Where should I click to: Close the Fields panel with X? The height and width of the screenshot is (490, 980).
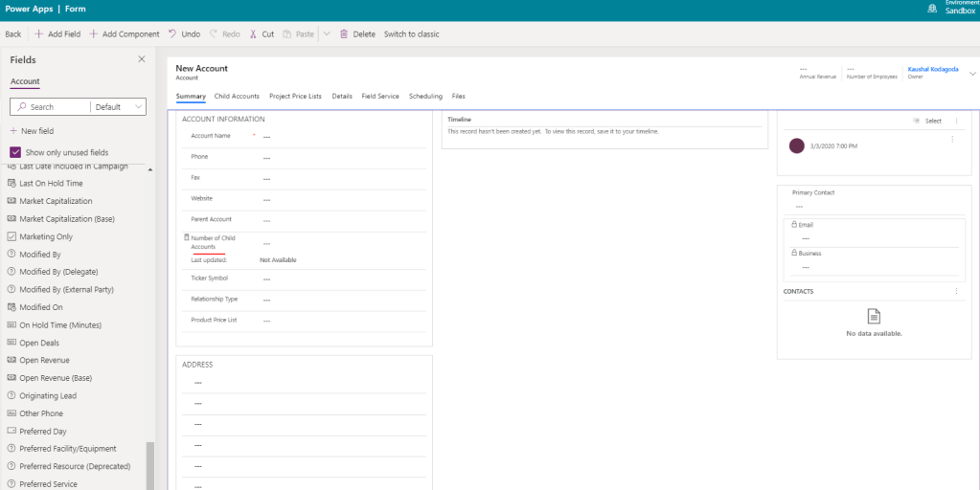click(142, 59)
